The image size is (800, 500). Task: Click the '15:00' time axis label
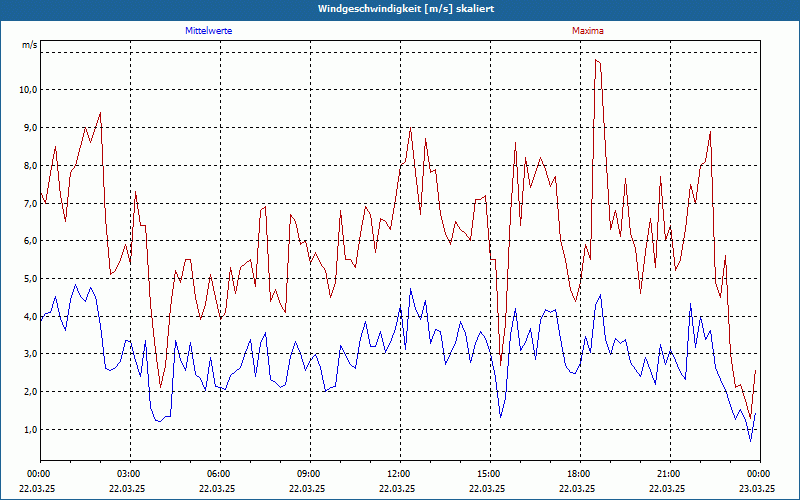[x=487, y=474]
